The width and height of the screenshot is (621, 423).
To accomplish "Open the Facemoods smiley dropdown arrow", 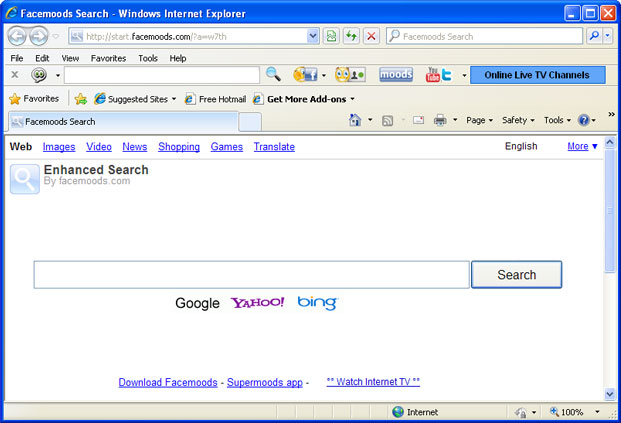I will [x=58, y=75].
